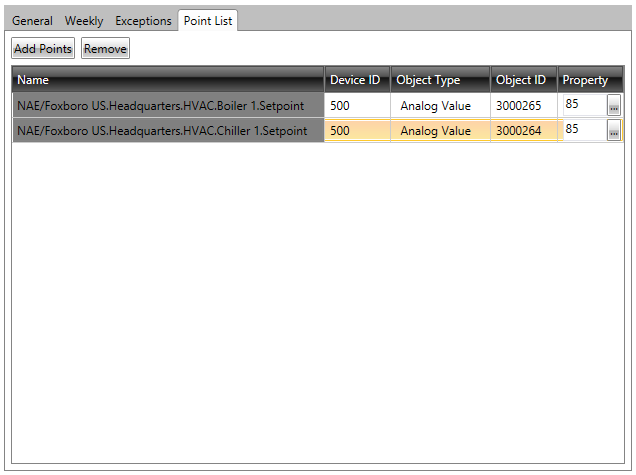Sort by the Name column header
The image size is (636, 475).
pos(168,80)
